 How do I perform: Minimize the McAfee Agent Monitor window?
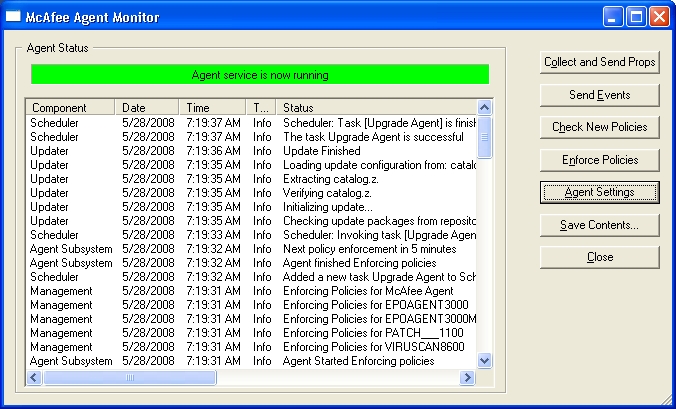click(x=613, y=17)
